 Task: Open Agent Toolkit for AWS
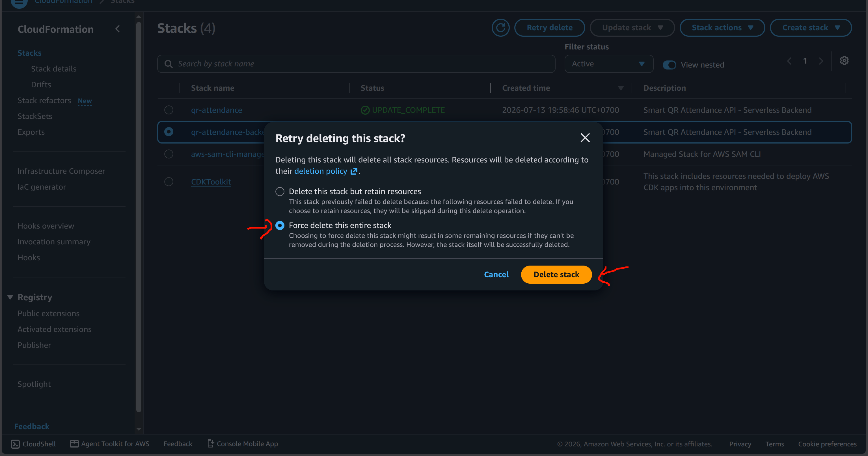click(x=109, y=444)
